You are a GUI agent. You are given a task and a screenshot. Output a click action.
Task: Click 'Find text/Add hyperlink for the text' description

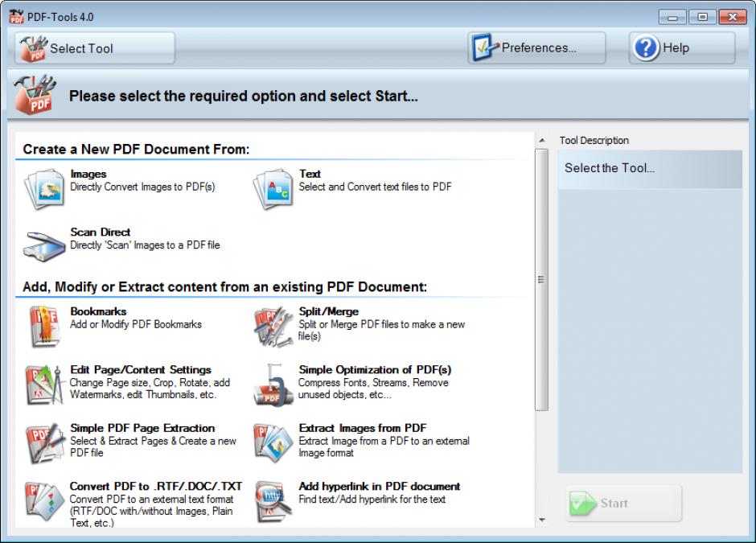[x=372, y=500]
